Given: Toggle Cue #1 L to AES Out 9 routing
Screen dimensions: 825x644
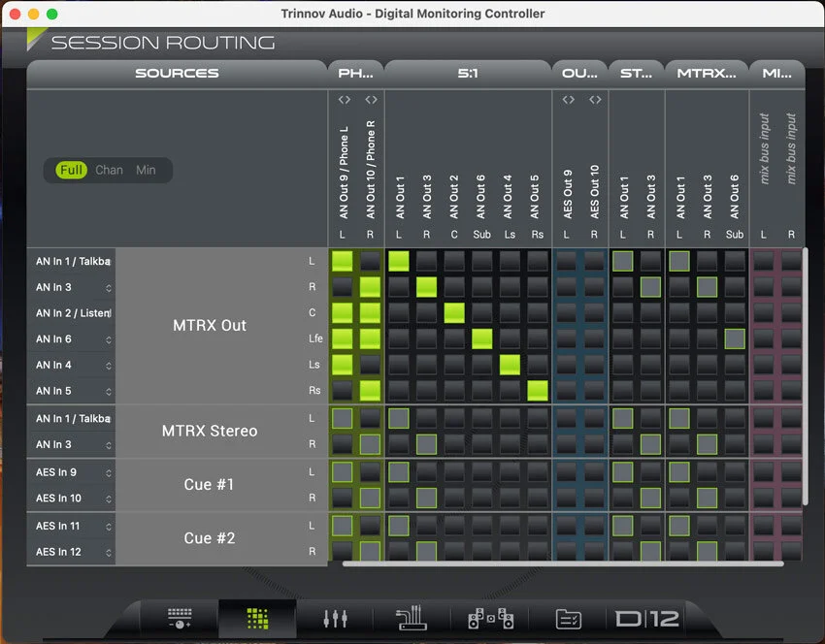Looking at the screenshot, I should (x=567, y=472).
